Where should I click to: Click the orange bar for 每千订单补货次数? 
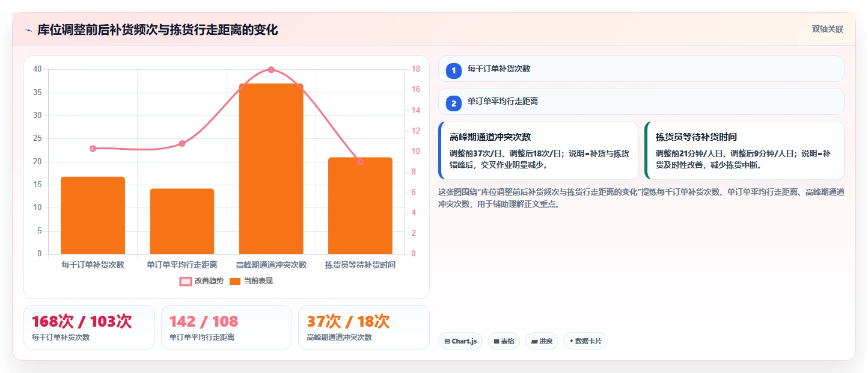93,215
